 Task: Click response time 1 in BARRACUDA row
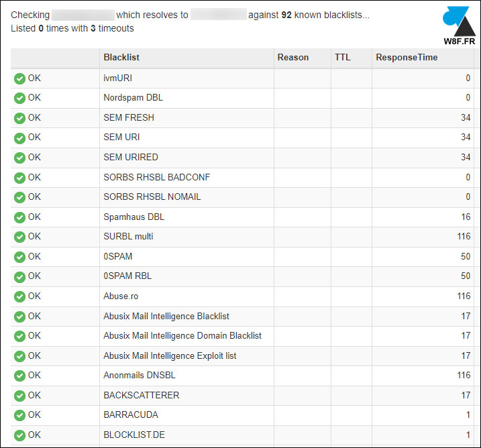tap(468, 414)
